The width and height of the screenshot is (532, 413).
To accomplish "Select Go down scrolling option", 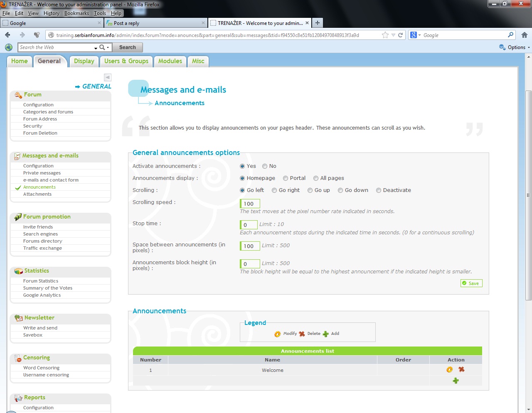I will pyautogui.click(x=340, y=190).
